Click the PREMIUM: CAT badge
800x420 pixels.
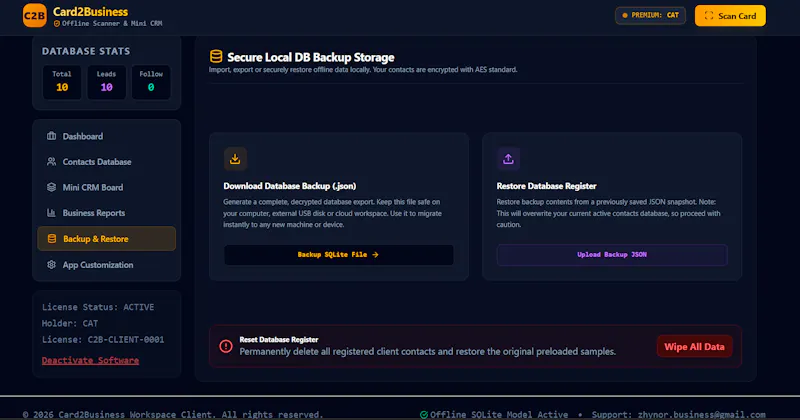(650, 15)
